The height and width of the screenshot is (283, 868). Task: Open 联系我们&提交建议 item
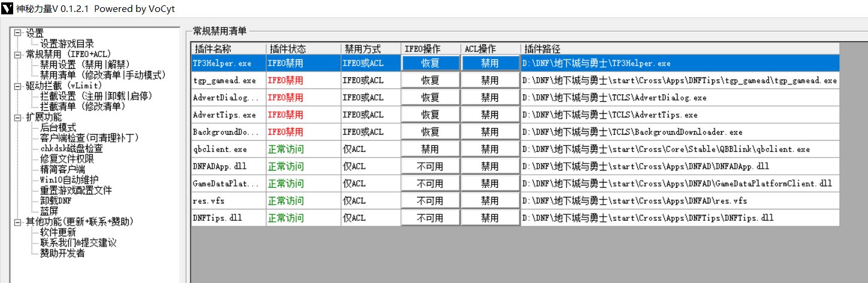click(x=78, y=243)
